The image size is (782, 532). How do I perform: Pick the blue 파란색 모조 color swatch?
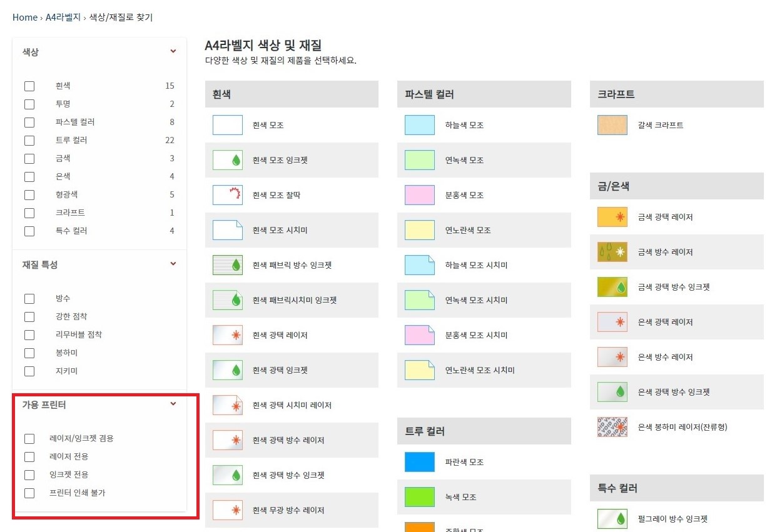[419, 462]
